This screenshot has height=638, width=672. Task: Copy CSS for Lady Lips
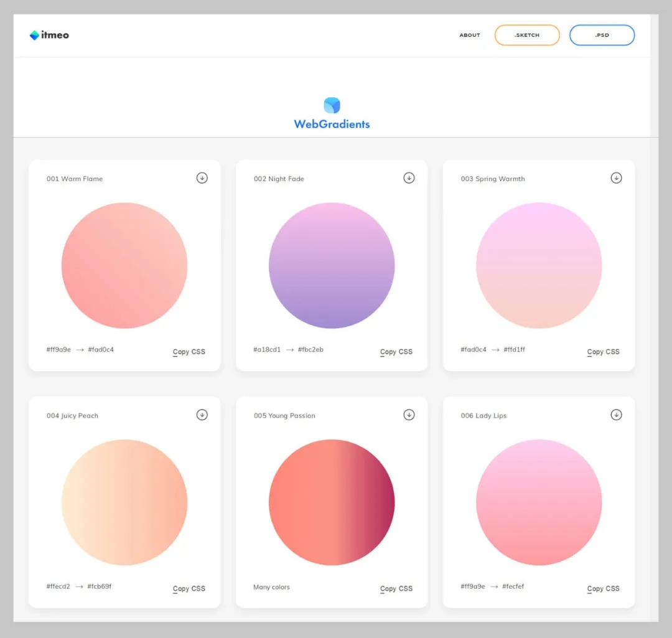click(603, 588)
